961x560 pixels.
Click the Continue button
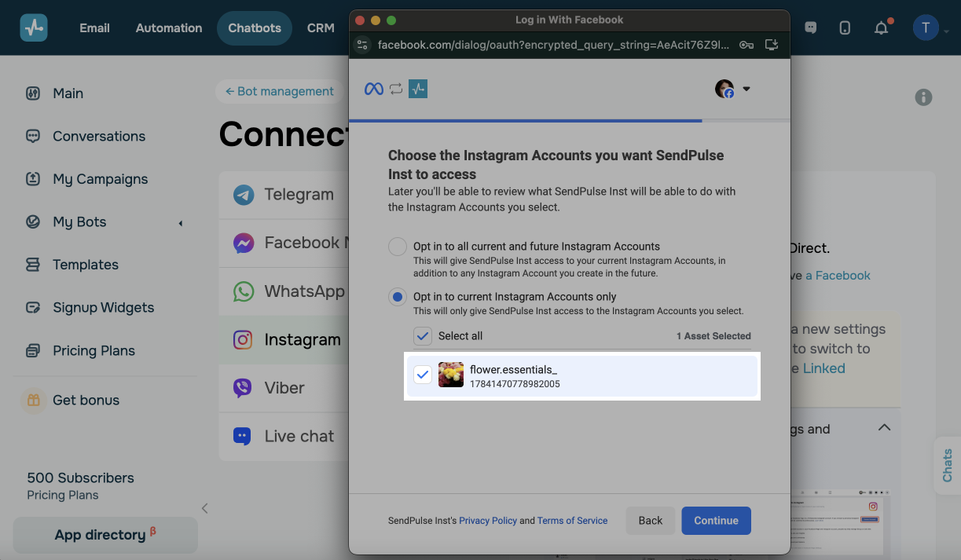[x=716, y=520]
